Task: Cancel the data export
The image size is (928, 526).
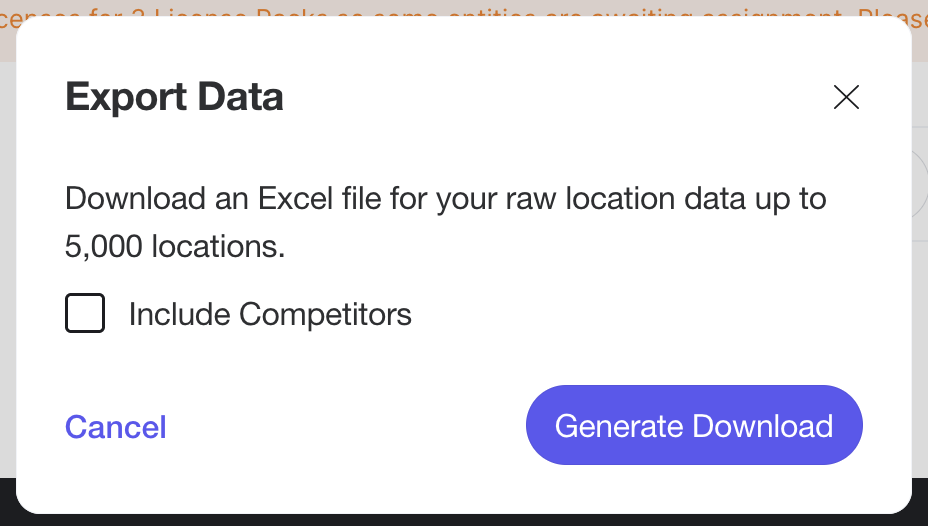Action: point(116,427)
